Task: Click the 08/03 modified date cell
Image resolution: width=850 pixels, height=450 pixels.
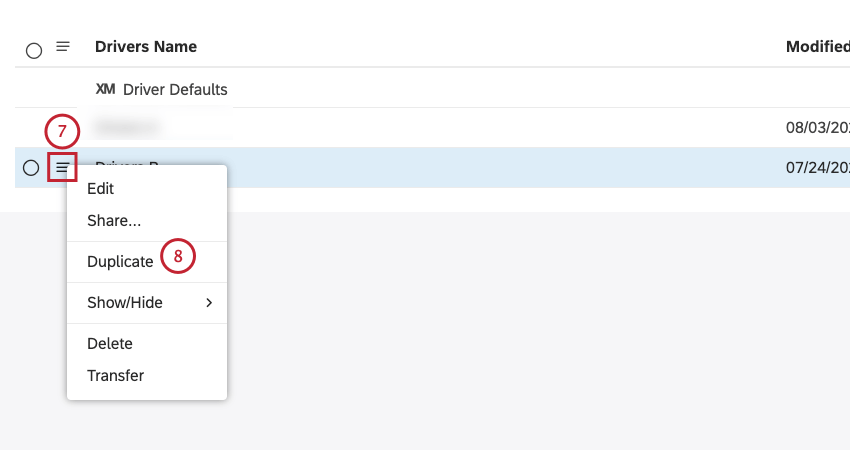Action: tap(817, 127)
